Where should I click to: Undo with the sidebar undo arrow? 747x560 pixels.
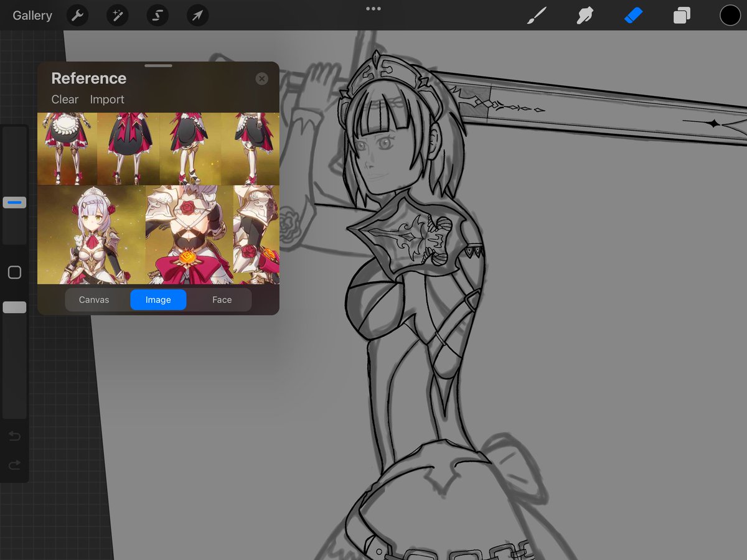point(14,436)
